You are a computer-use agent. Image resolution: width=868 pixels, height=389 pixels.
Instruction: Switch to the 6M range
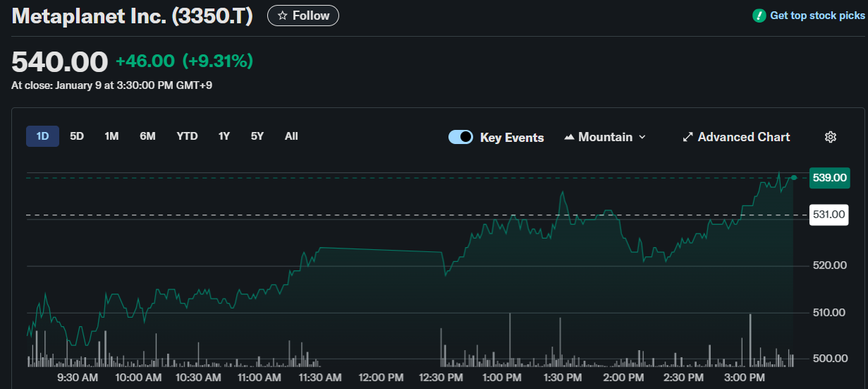(147, 136)
